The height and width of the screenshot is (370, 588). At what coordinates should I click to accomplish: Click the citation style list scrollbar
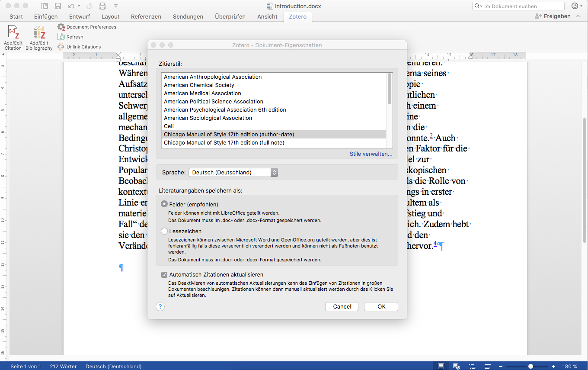(x=390, y=89)
